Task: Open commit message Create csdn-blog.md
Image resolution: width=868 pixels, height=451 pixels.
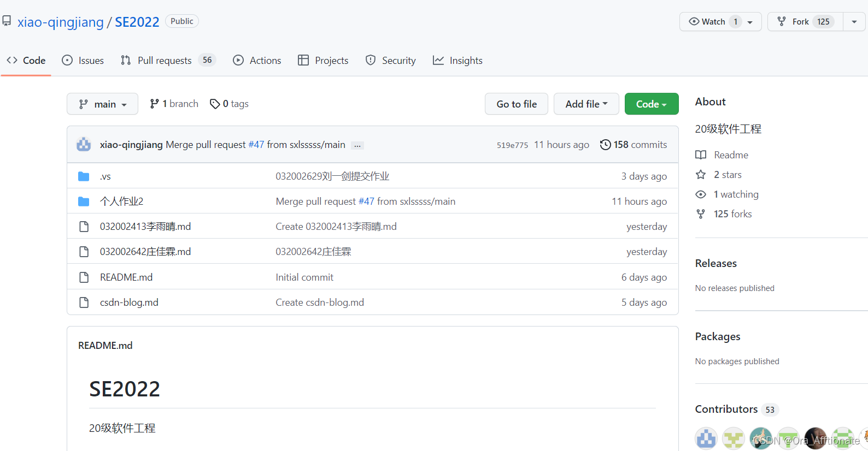Action: [x=320, y=302]
